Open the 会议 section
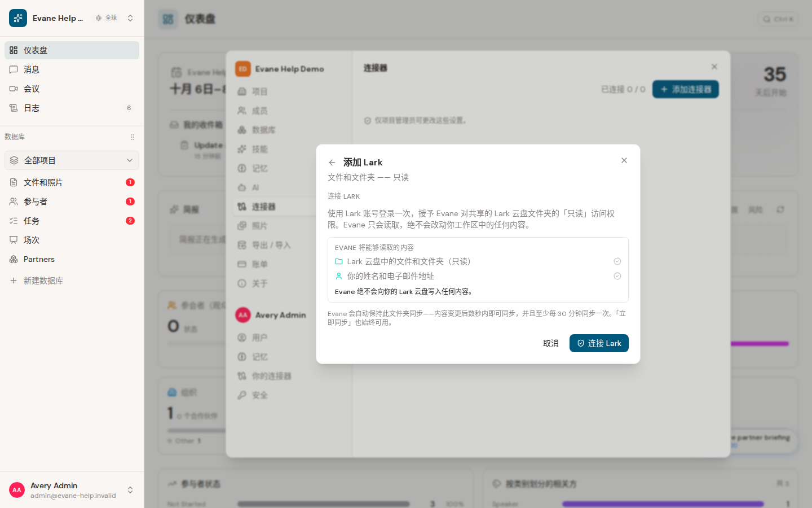 pos(72,89)
